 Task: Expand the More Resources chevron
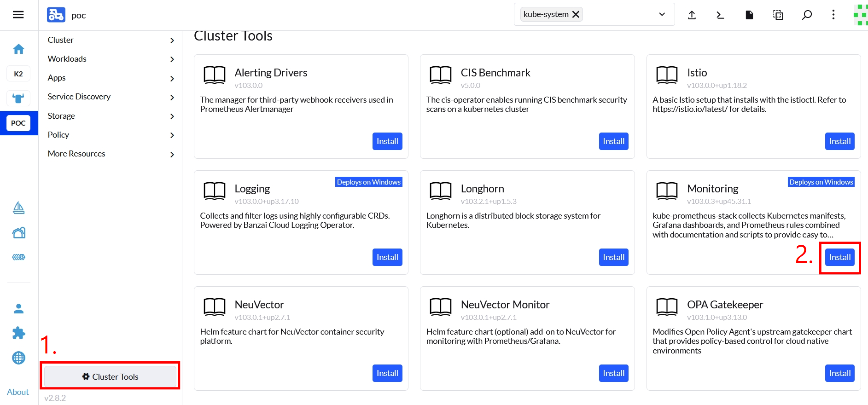(x=172, y=155)
